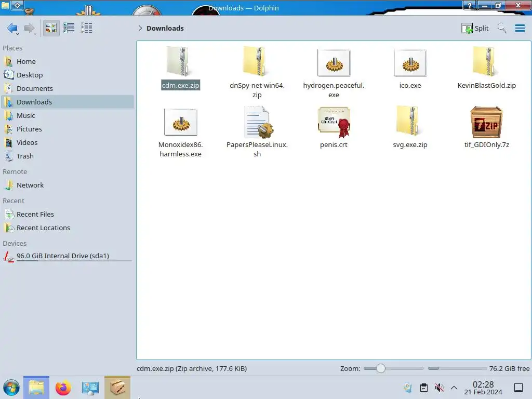The height and width of the screenshot is (399, 532).
Task: Click the free disk space bar
Action: click(457, 368)
